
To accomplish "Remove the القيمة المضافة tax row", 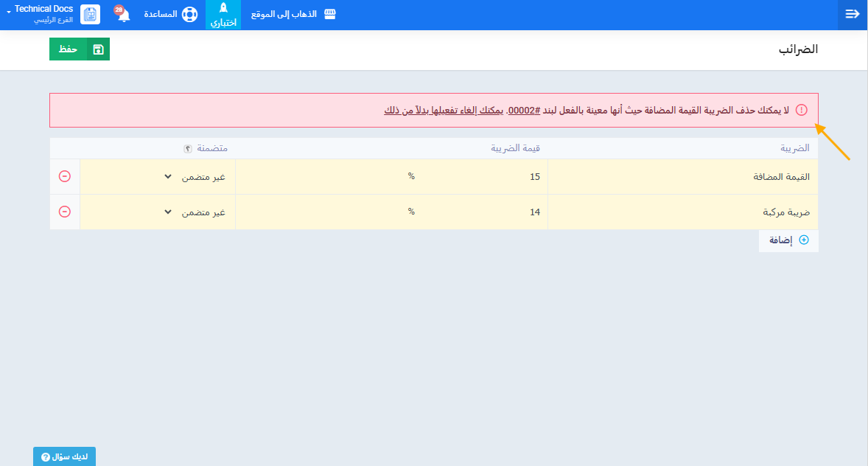I will click(65, 176).
